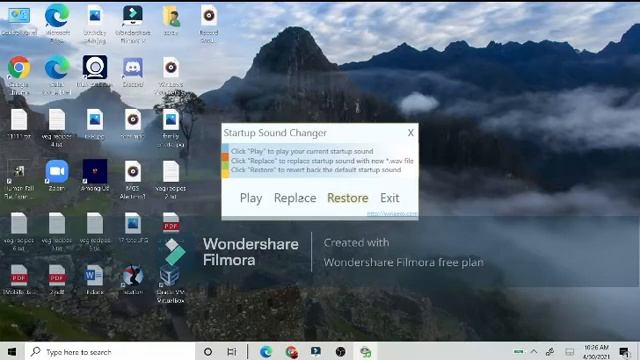Click Exit in Startup Sound Changer
Screen dimensions: 640x360
point(389,198)
